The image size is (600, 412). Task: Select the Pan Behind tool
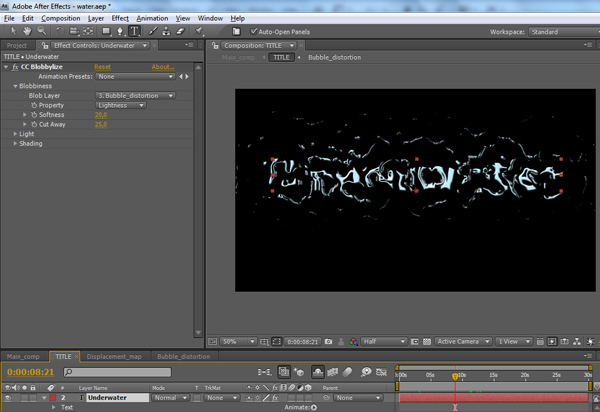(88, 31)
